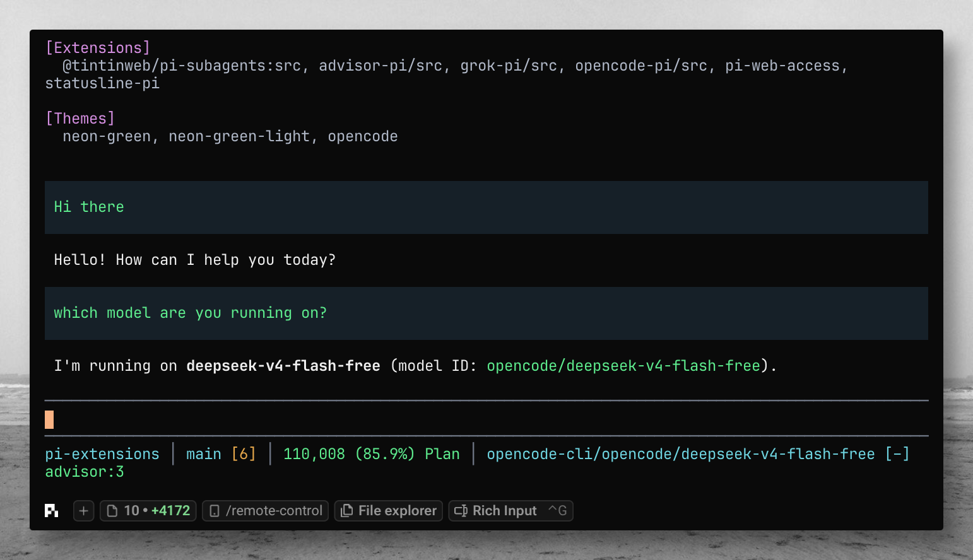Screen dimensions: 973x560
Task: Click the bold deepseek-v4-flash-free text
Action: pyautogui.click(x=283, y=366)
